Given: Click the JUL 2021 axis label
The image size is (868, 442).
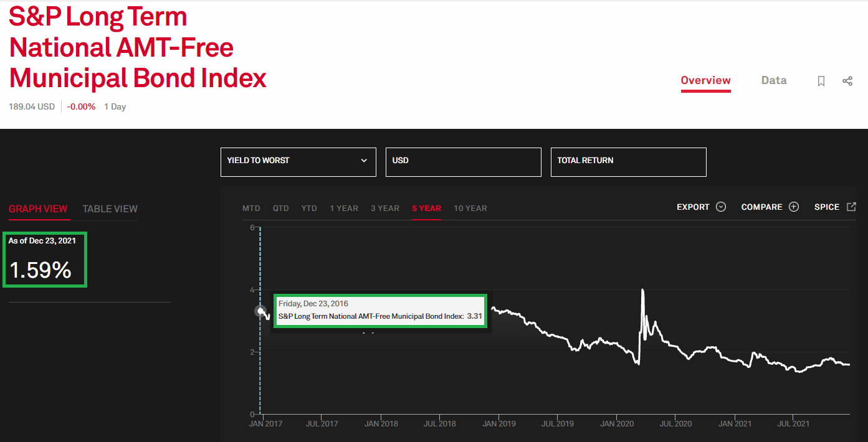Looking at the screenshot, I should pyautogui.click(x=793, y=423).
